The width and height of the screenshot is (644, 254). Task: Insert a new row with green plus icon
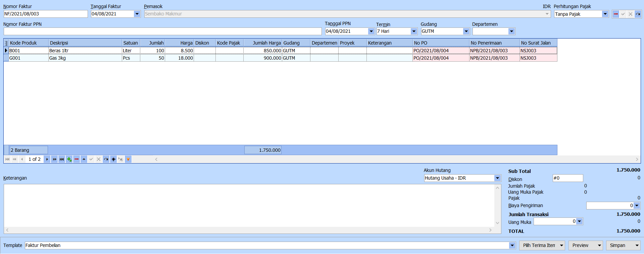coord(69,159)
